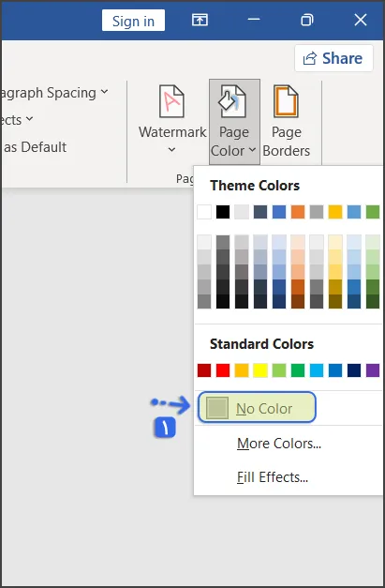Minimize the Word window

[x=254, y=20]
